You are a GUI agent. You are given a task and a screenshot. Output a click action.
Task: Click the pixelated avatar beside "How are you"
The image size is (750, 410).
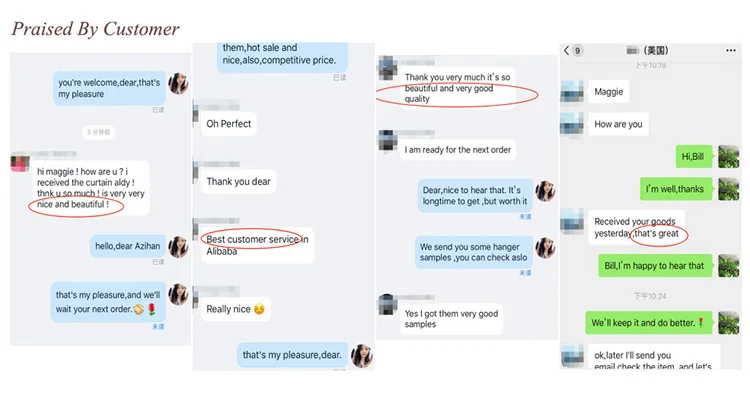tap(572, 124)
